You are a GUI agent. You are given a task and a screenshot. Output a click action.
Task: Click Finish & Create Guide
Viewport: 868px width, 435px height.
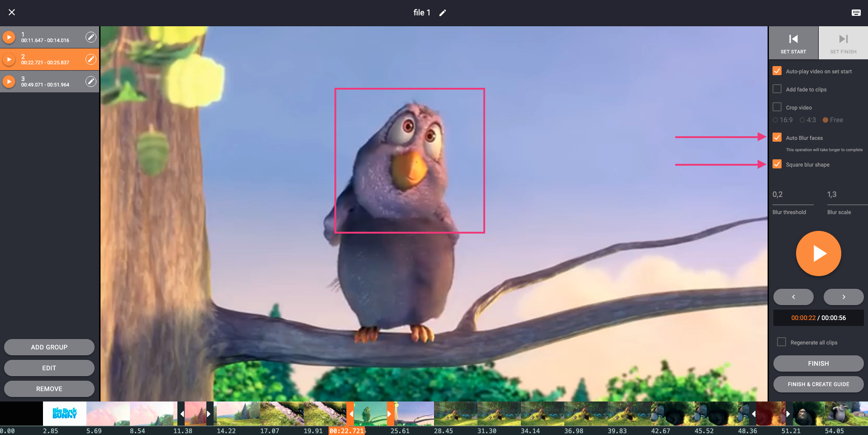(x=818, y=384)
